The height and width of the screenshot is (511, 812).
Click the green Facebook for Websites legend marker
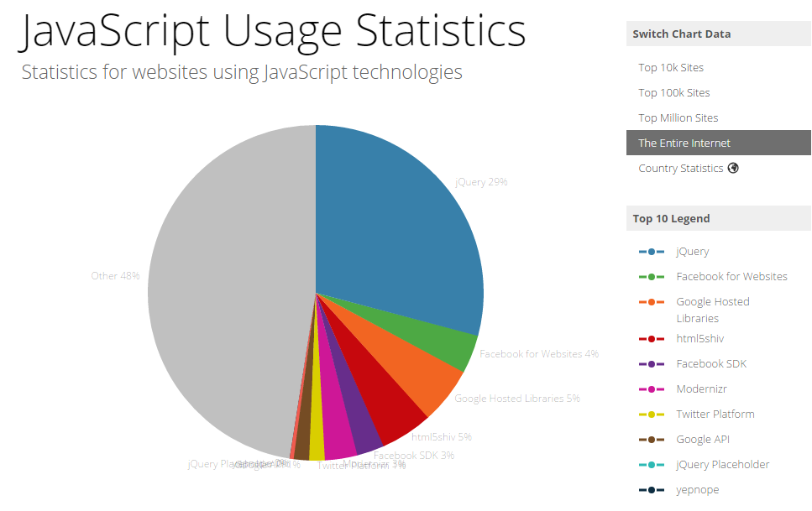point(651,277)
